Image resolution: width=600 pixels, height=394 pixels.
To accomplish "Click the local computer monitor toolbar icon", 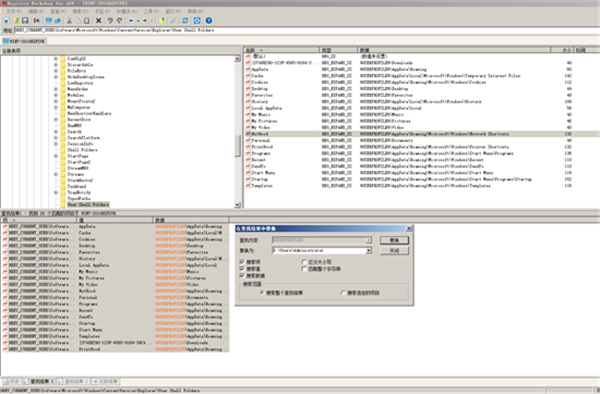I will coord(49,21).
